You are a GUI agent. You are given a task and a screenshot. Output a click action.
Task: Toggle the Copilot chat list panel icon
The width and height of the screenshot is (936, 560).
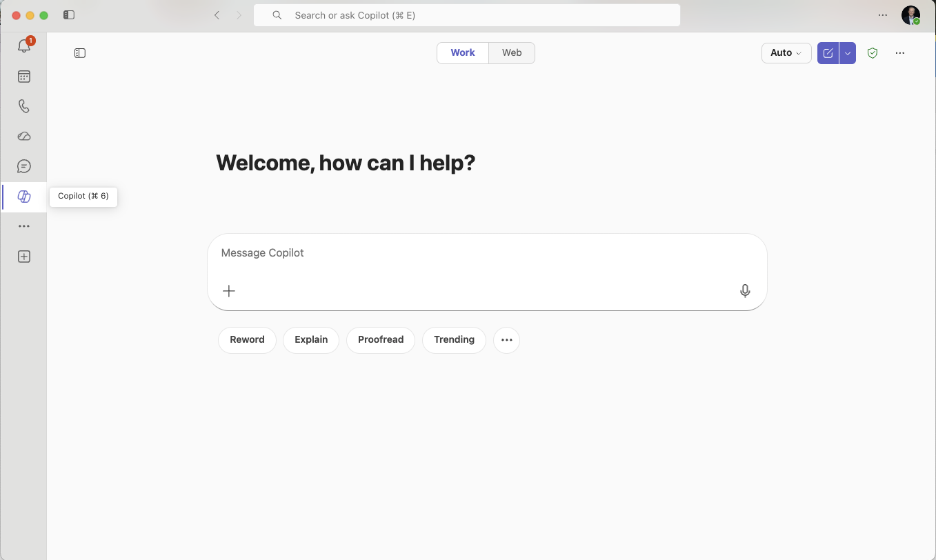pos(80,53)
